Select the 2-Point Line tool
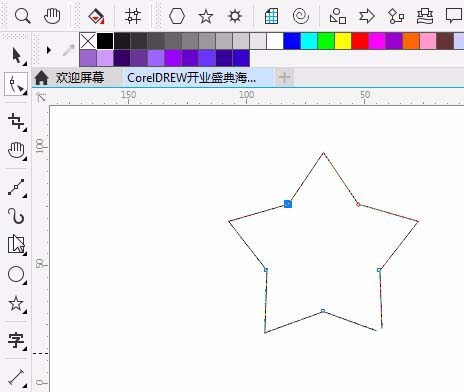The height and width of the screenshot is (392, 464). point(16,187)
